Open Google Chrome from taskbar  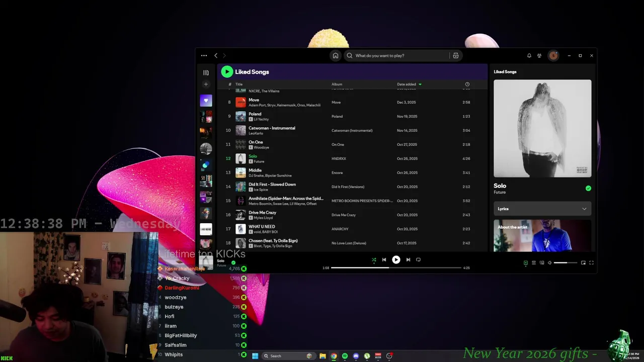[334, 356]
